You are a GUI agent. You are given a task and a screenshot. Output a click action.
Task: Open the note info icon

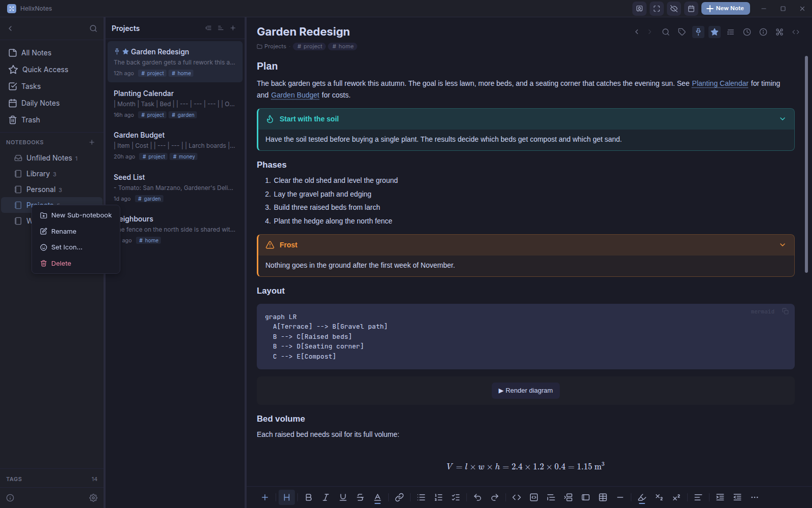[763, 32]
